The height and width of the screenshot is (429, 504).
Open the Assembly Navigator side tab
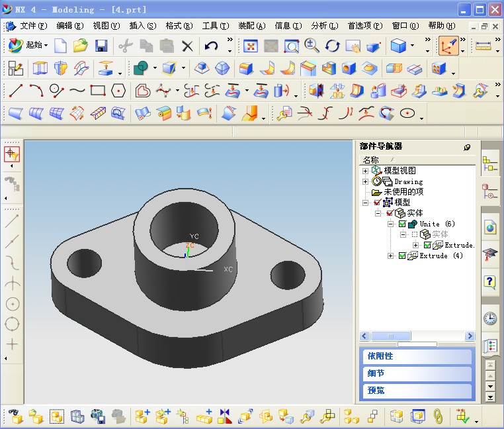489,164
